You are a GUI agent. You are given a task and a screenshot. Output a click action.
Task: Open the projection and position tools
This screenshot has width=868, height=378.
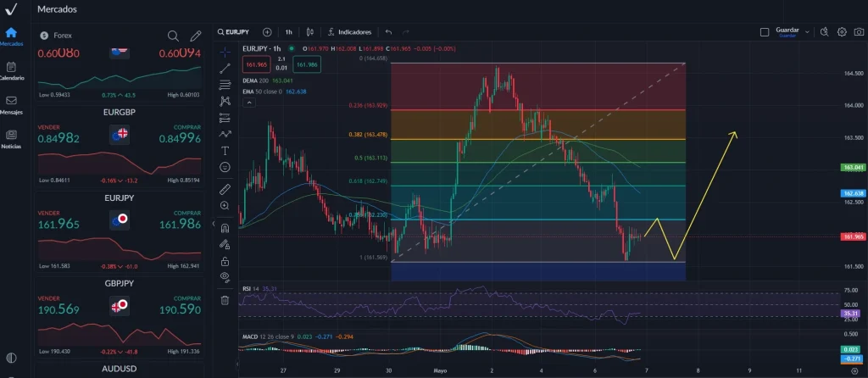click(x=225, y=118)
